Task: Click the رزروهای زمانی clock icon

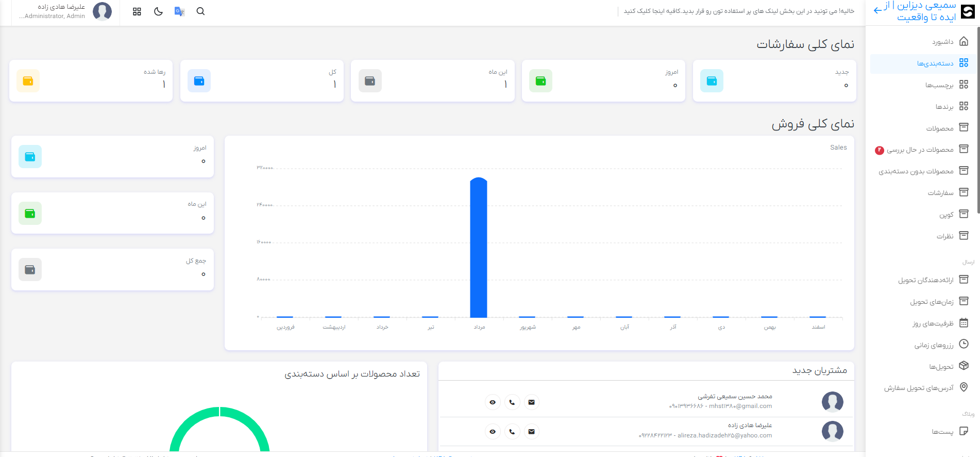Action: [964, 344]
